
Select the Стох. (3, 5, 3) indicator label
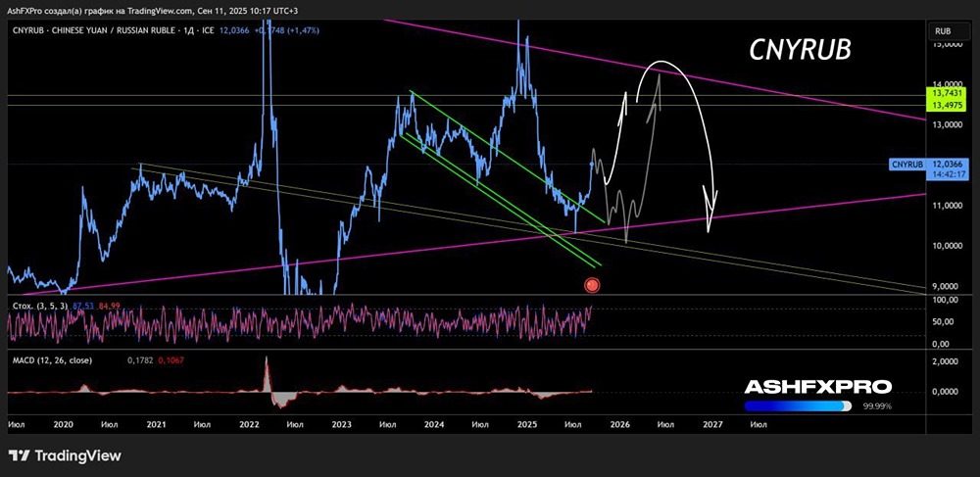pos(38,306)
